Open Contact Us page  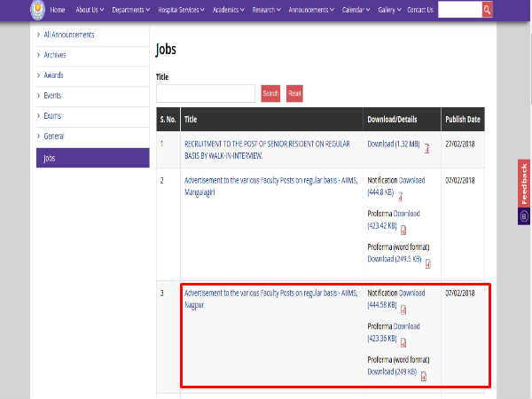pyautogui.click(x=420, y=10)
